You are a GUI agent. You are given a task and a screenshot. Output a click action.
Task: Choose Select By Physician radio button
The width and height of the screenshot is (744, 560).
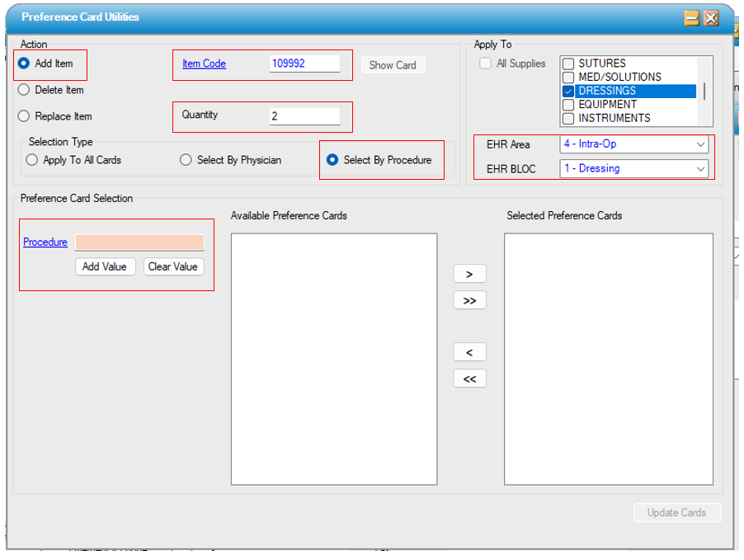pyautogui.click(x=186, y=160)
